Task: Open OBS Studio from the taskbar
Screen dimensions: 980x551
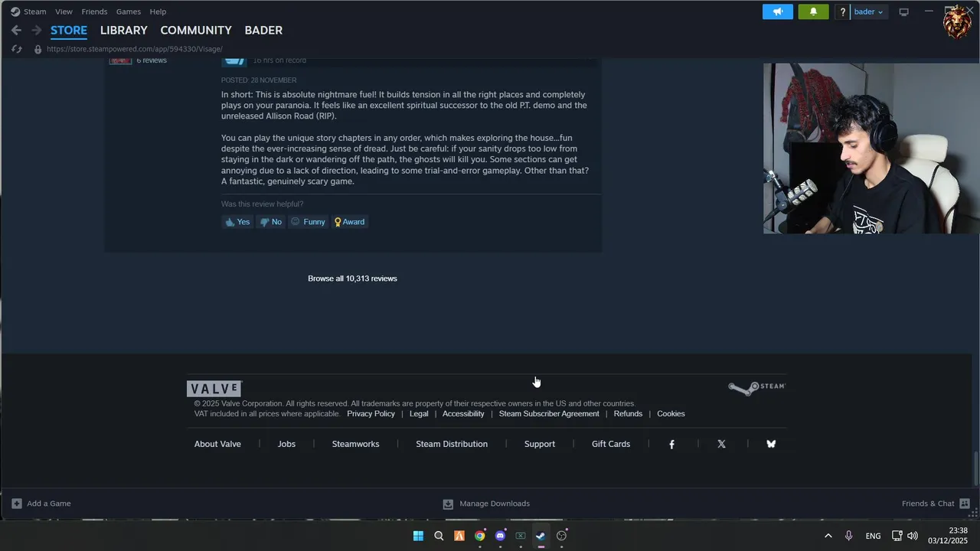Action: tap(561, 536)
